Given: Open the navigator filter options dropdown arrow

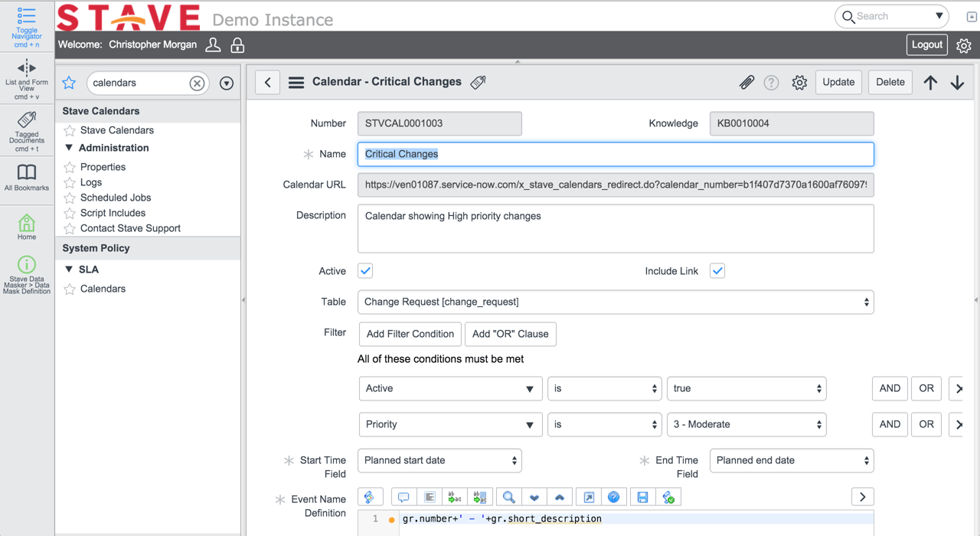Looking at the screenshot, I should point(227,83).
